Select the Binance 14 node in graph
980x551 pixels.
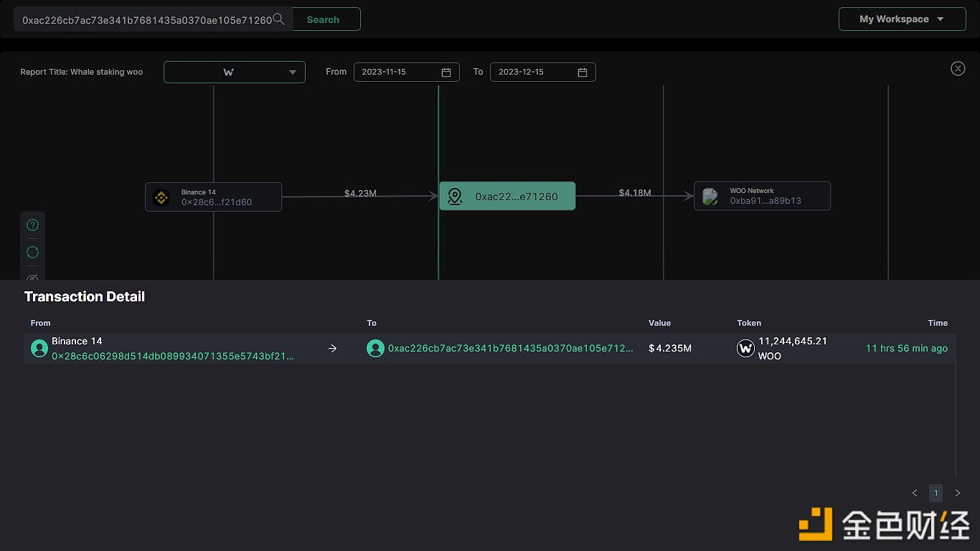click(214, 197)
